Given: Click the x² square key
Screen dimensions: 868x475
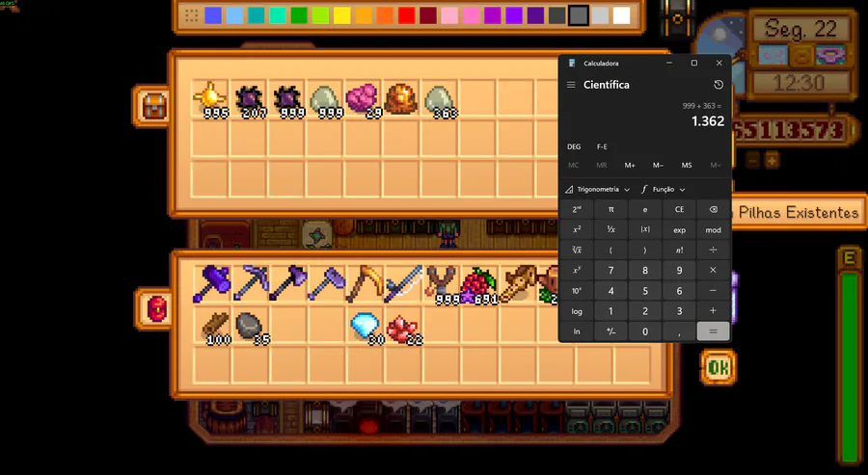Looking at the screenshot, I should (x=577, y=229).
